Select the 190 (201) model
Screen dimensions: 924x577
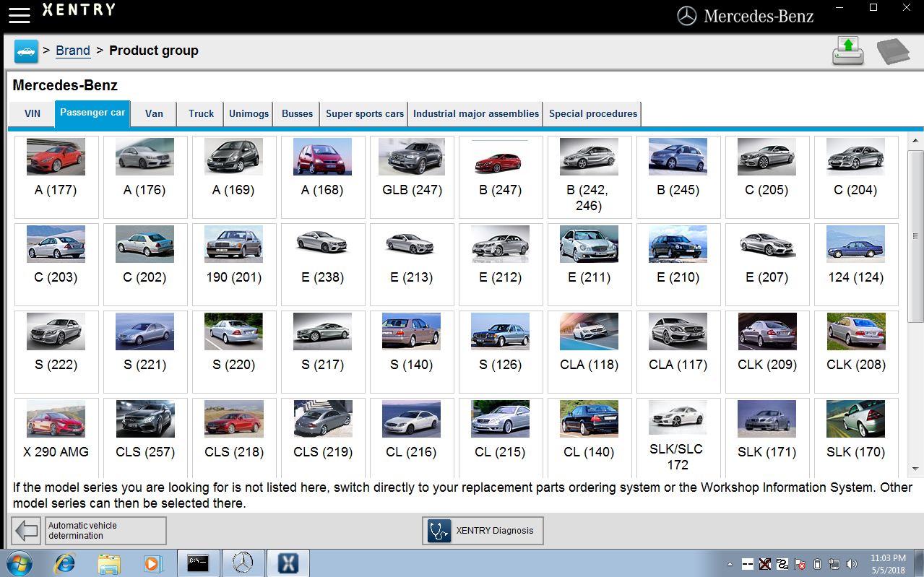[x=234, y=264]
